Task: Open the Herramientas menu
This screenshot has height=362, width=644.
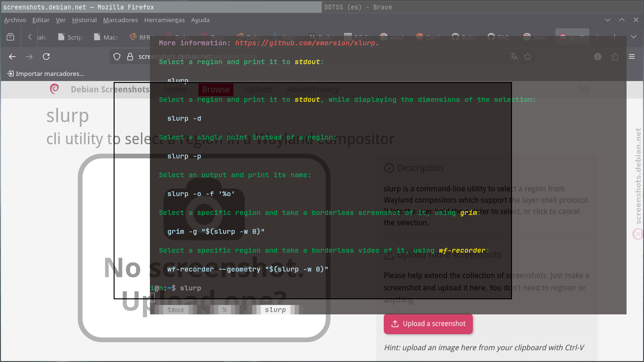Action: [165, 20]
